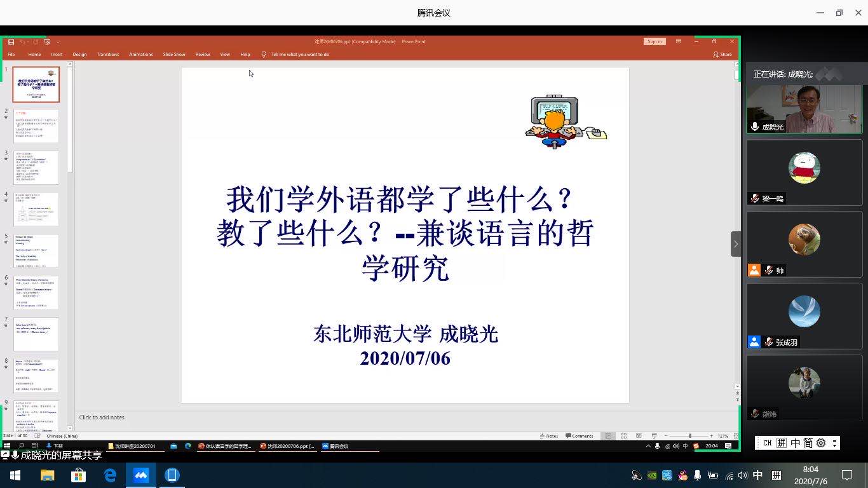The width and height of the screenshot is (868, 488).
Task: Open IME settings gear icon
Action: tap(820, 443)
